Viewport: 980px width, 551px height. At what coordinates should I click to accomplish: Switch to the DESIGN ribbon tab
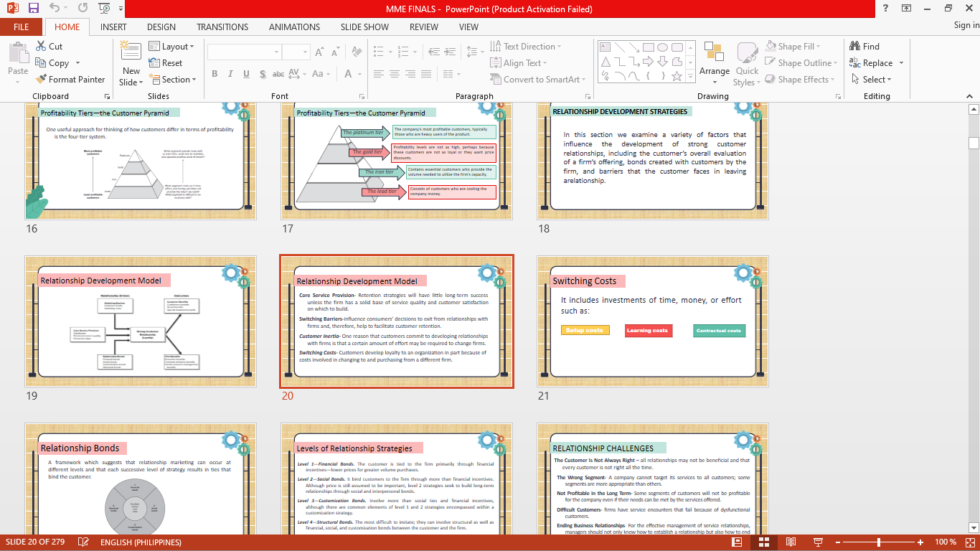coord(161,27)
